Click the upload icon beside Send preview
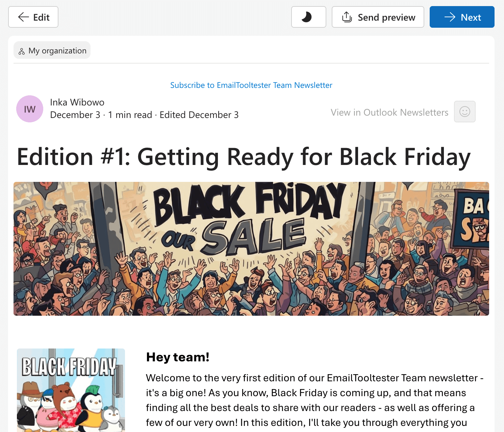The image size is (504, 432). click(x=346, y=17)
